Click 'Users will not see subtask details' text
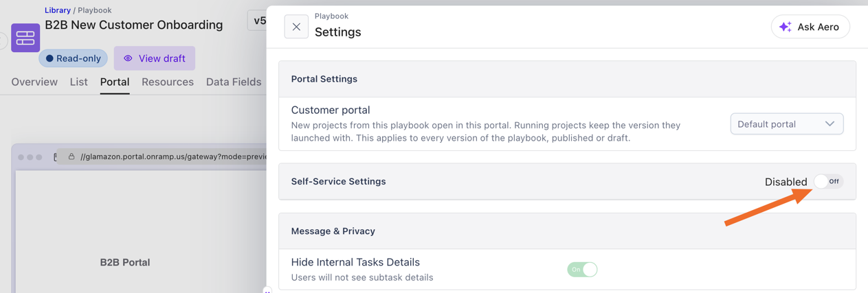 coord(362,278)
